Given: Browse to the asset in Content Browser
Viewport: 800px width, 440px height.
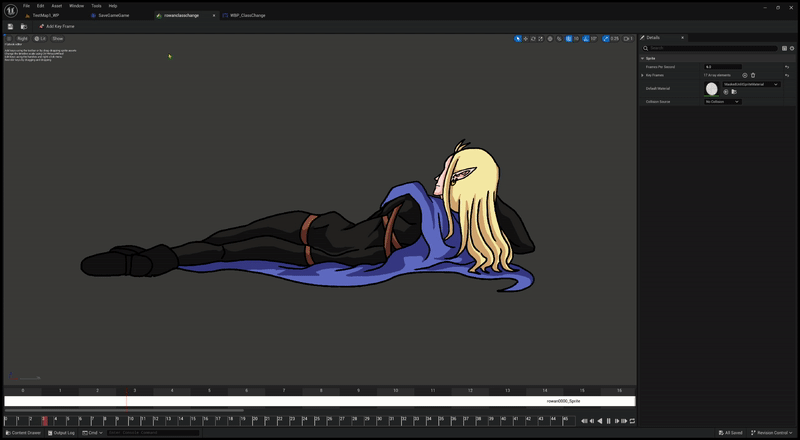Looking at the screenshot, I should coord(23,26).
